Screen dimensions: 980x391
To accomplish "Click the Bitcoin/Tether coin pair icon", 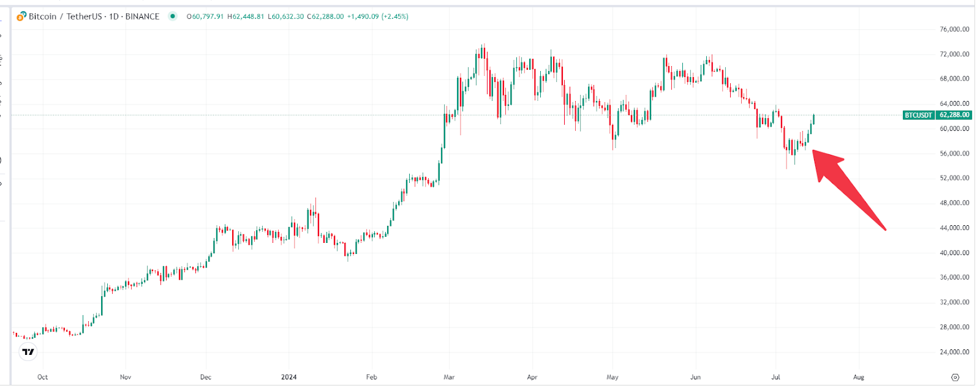I will pos(21,17).
